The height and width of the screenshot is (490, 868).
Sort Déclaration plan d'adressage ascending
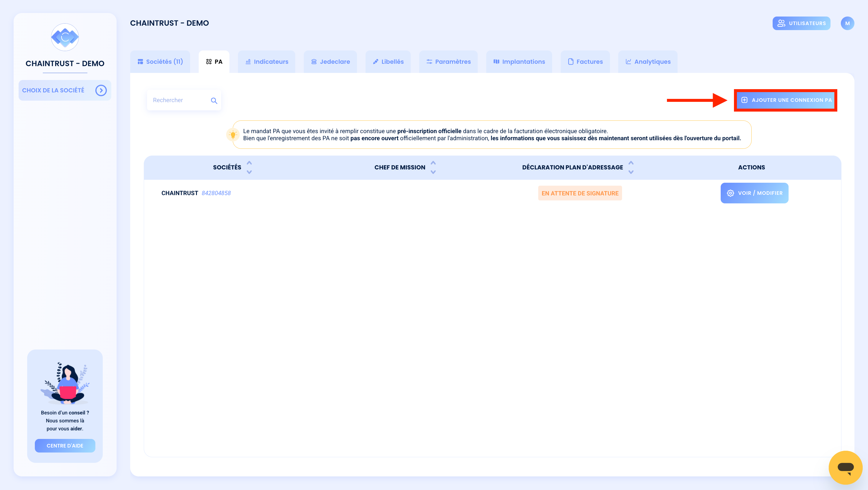[631, 163]
